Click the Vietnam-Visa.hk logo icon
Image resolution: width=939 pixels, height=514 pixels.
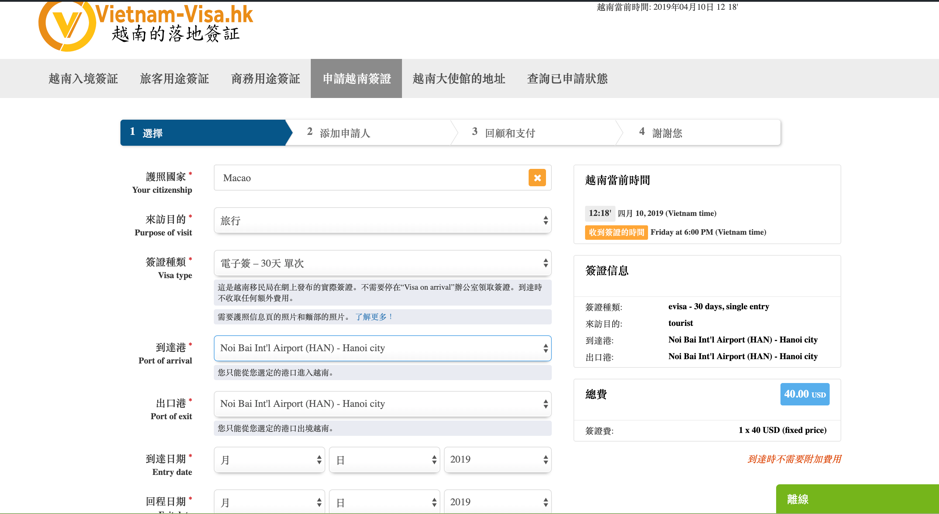pos(67,24)
